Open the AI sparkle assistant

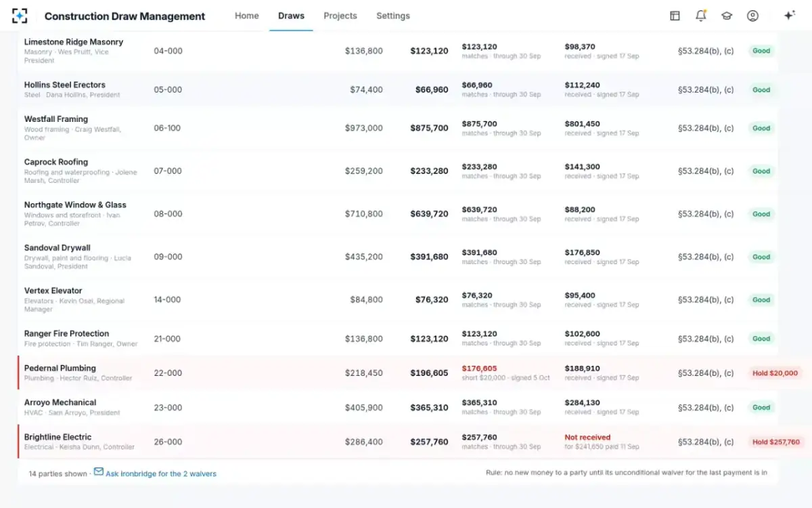pos(789,16)
